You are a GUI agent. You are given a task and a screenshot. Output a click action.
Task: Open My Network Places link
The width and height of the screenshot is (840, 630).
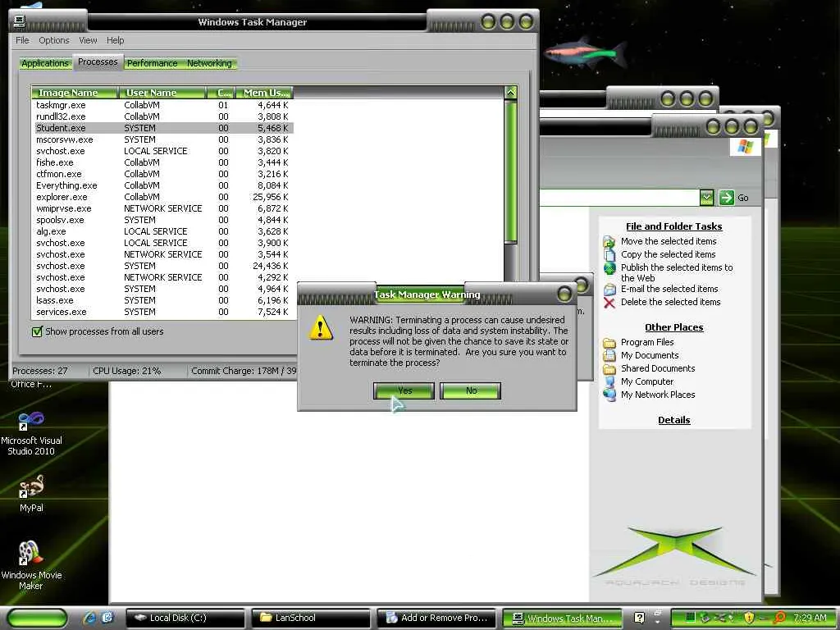click(x=657, y=395)
